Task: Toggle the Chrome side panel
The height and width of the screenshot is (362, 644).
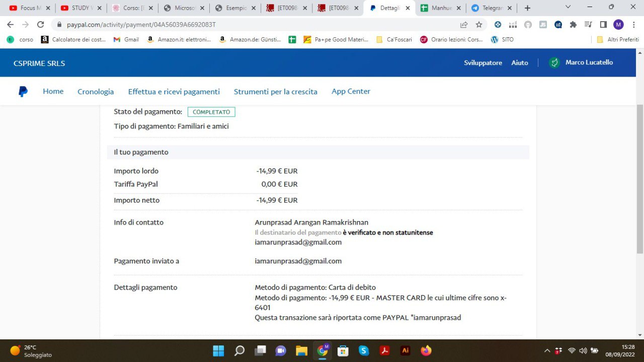Action: 603,25
